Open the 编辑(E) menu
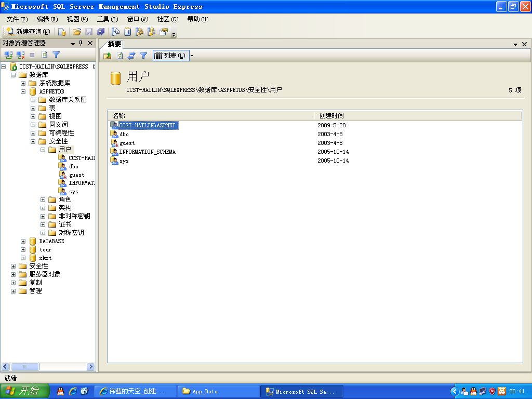This screenshot has height=399, width=532. pos(47,19)
